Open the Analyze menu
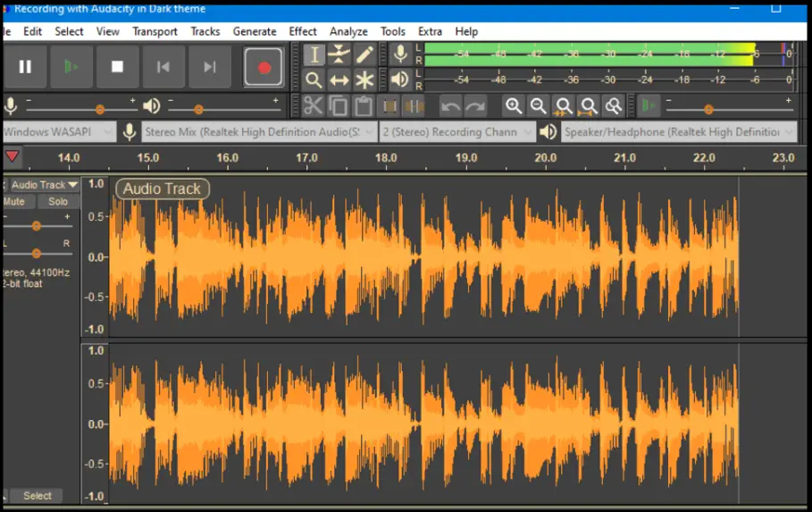812x512 pixels. [348, 31]
